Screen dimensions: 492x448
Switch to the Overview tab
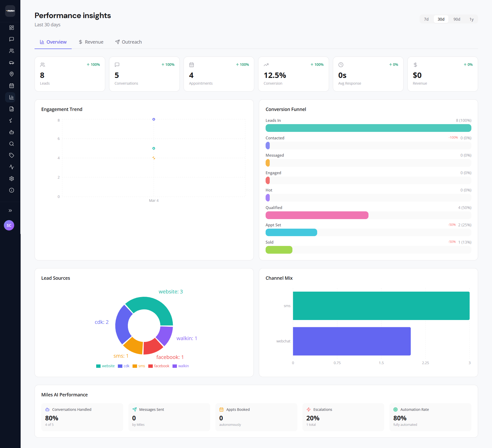tap(53, 42)
